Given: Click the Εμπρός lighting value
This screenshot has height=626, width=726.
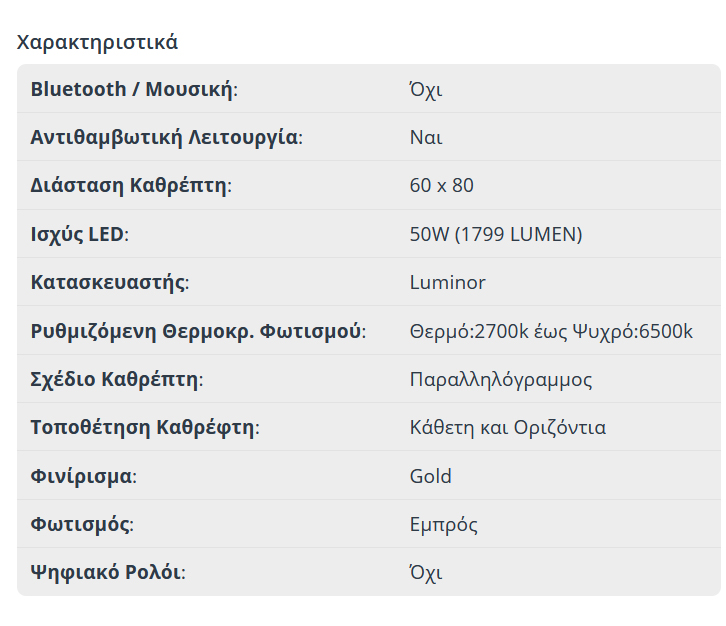Looking at the screenshot, I should click(444, 524).
